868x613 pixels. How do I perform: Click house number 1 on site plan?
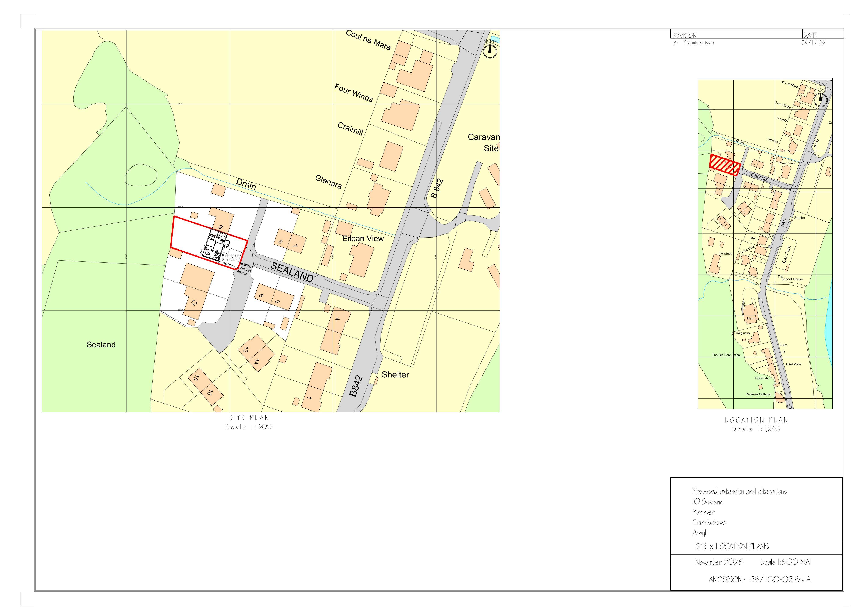tap(309, 398)
